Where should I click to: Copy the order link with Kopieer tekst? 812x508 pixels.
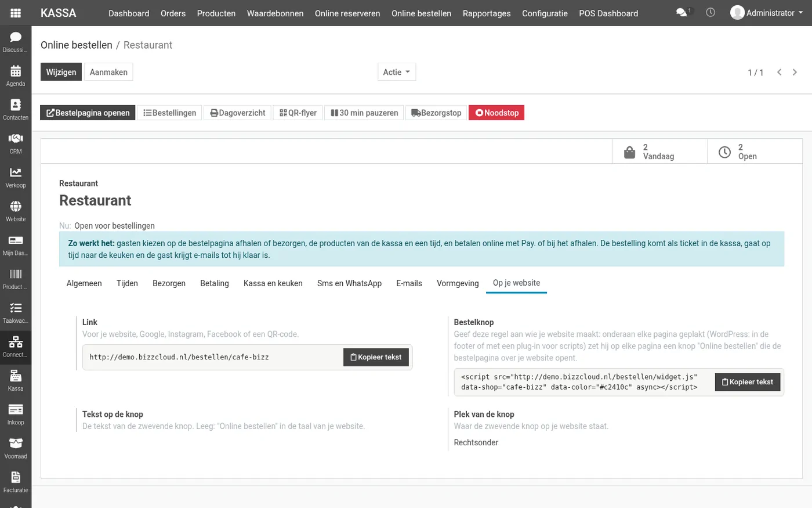[x=376, y=357]
